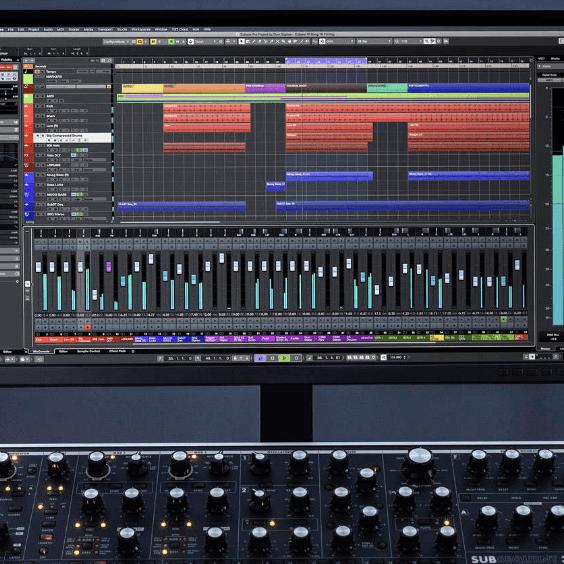Open the Touch automation mode dropdown

click(x=205, y=42)
